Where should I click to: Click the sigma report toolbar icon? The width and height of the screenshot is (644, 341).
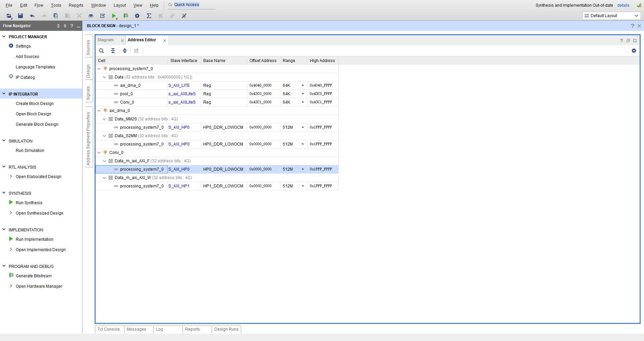click(x=149, y=16)
